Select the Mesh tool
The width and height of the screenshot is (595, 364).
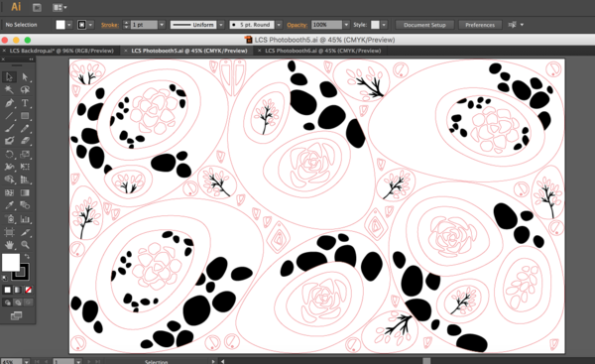9,192
